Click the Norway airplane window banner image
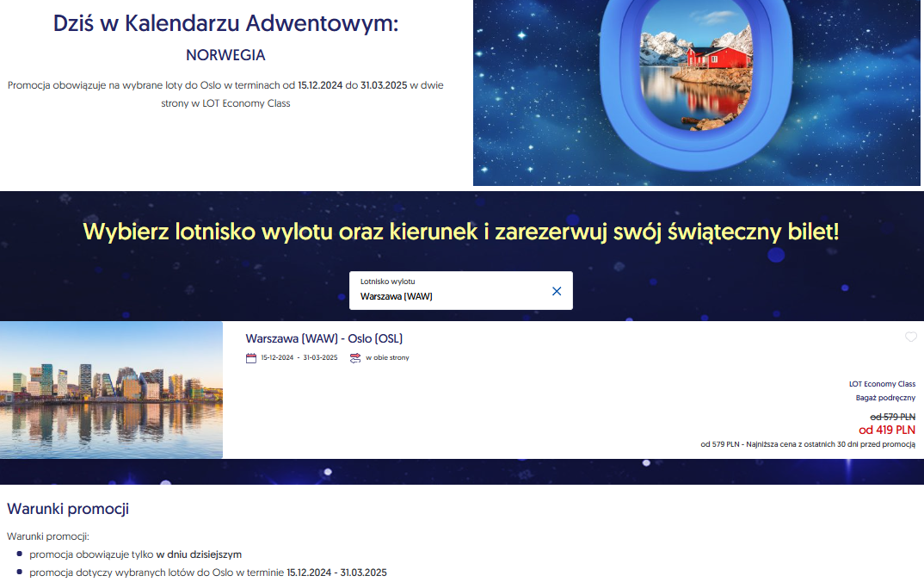Screen dimensions: 924x582 (x=697, y=93)
